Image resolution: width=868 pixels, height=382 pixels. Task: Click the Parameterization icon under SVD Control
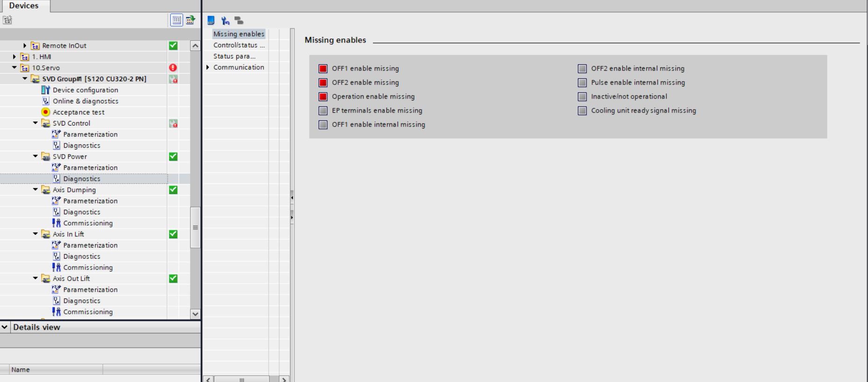pyautogui.click(x=56, y=134)
